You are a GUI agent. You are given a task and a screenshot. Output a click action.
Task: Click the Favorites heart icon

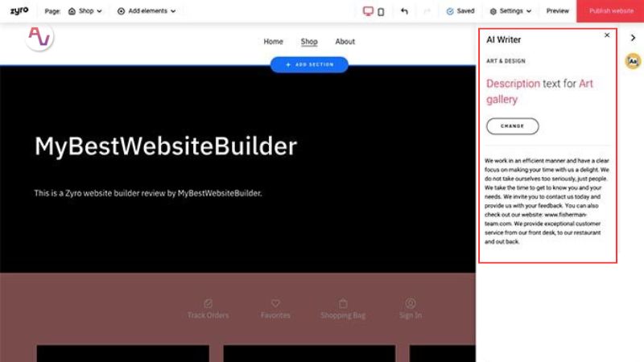[x=275, y=303]
